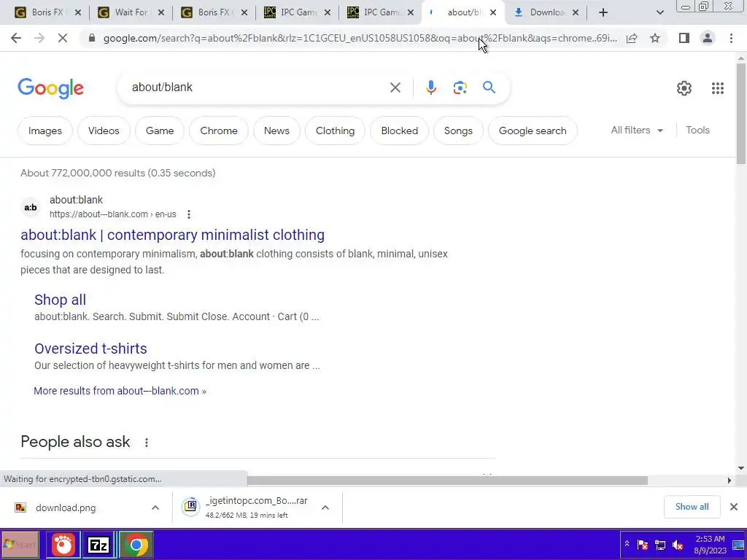Open the Shop all sitelink
747x560 pixels.
pyautogui.click(x=60, y=300)
